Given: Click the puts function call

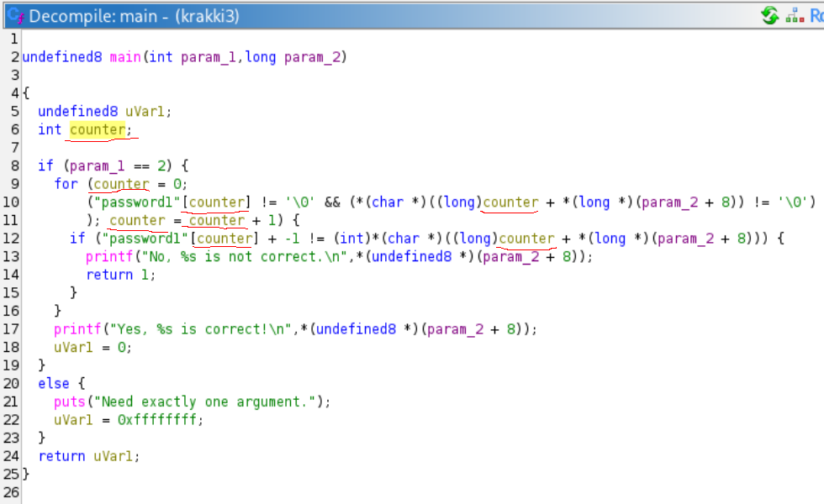Looking at the screenshot, I should tap(70, 402).
